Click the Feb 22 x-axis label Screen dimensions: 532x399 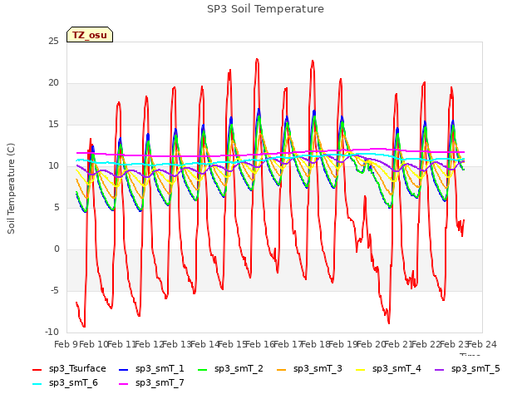(x=426, y=345)
